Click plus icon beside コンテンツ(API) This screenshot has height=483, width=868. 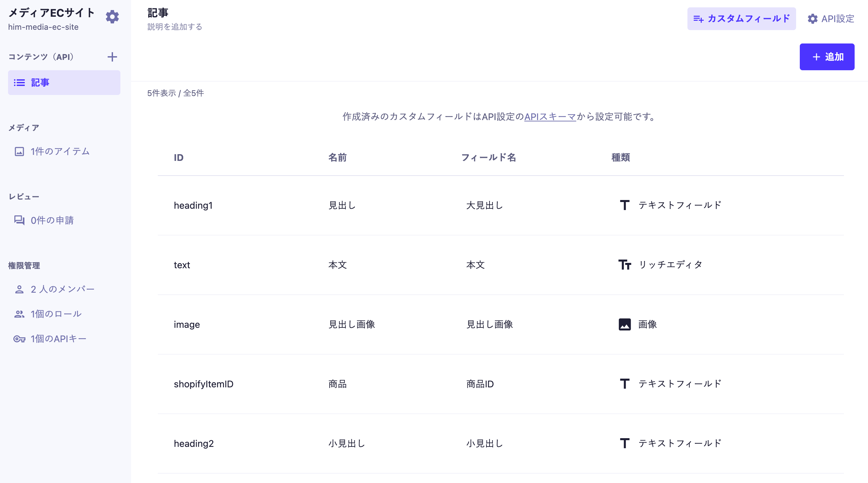click(112, 57)
